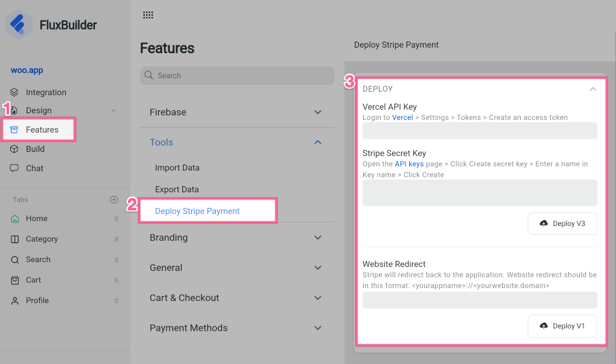Click the add tab plus icon
The width and height of the screenshot is (616, 364).
[x=114, y=199]
